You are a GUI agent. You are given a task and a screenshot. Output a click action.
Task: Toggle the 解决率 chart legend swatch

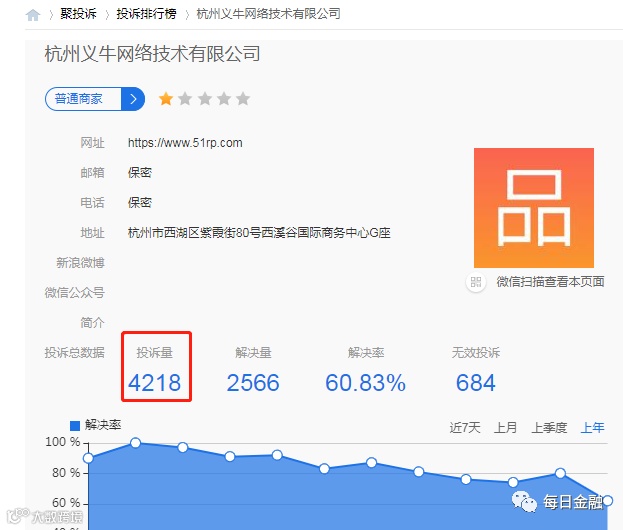[x=75, y=426]
